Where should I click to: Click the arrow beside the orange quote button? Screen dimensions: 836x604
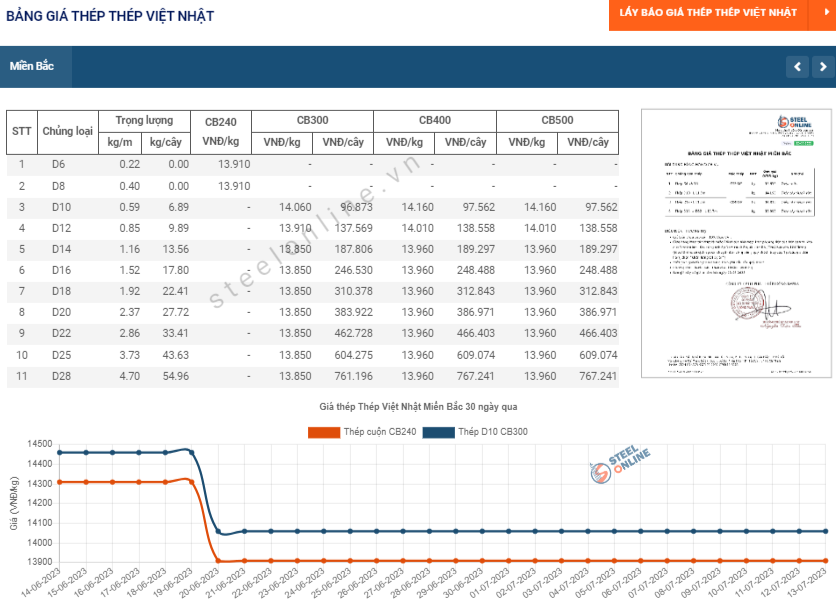pyautogui.click(x=827, y=13)
